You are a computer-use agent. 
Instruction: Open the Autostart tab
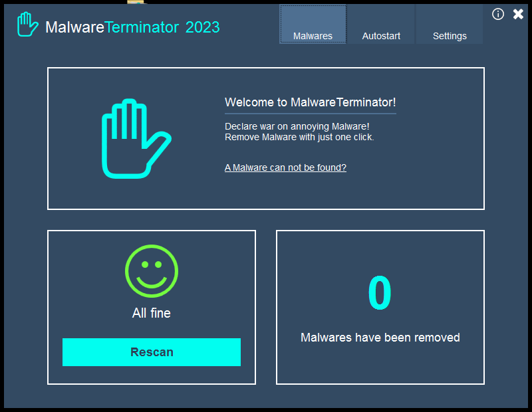381,24
